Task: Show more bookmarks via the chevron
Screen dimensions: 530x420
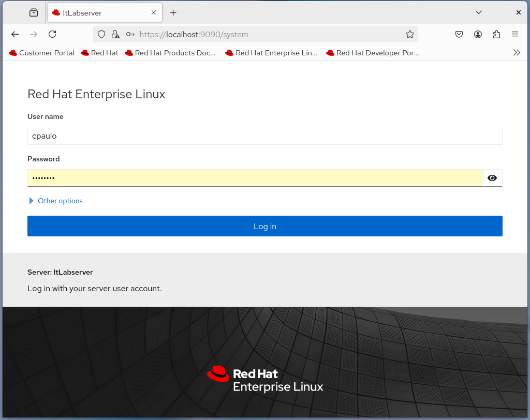Action: (x=516, y=53)
